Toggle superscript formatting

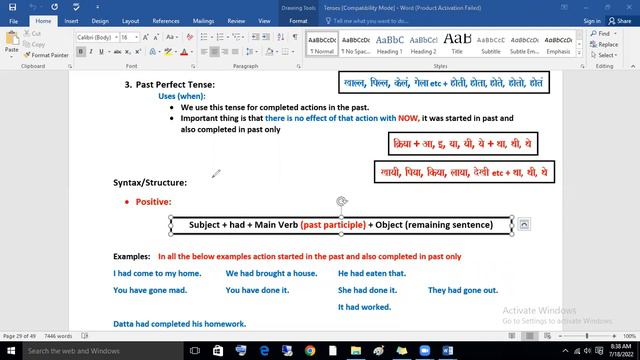pyautogui.click(x=138, y=52)
